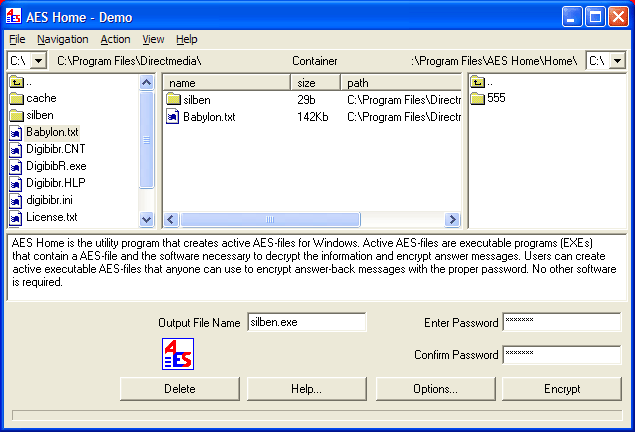Viewport: 635px width, 432px height.
Task: Sort container list by size column
Action: 315,83
